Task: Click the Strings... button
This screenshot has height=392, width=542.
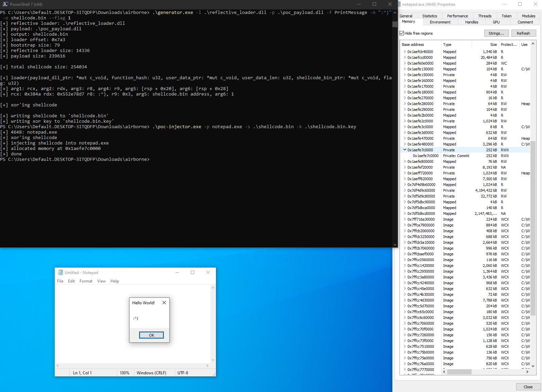Action: click(x=496, y=33)
